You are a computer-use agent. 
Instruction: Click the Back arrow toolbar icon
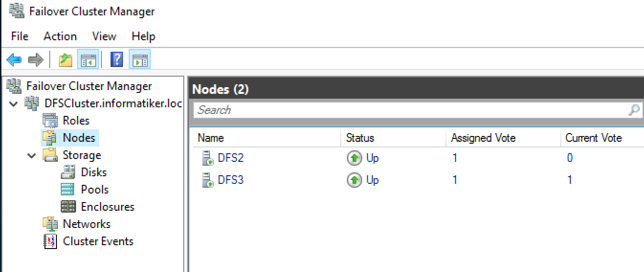pos(14,60)
